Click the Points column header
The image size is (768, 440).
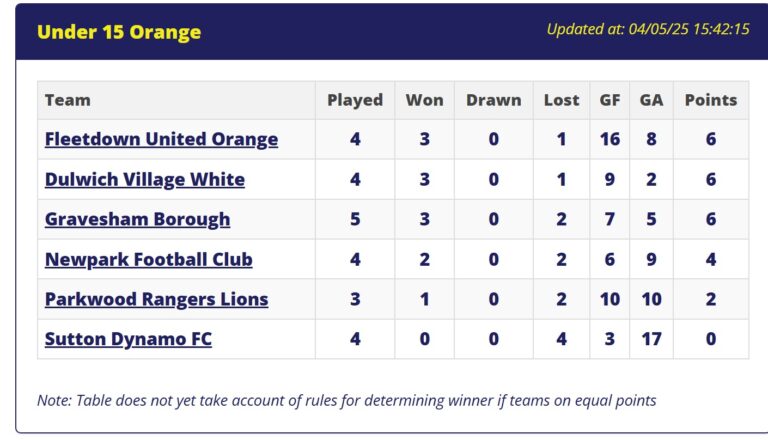(711, 100)
